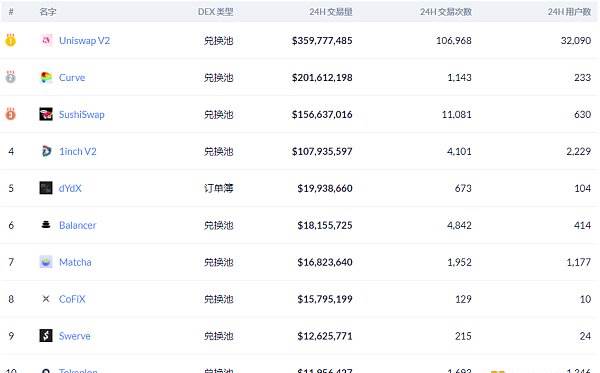Sort by the 24H 交易量 column header
600x373 pixels.
point(331,12)
